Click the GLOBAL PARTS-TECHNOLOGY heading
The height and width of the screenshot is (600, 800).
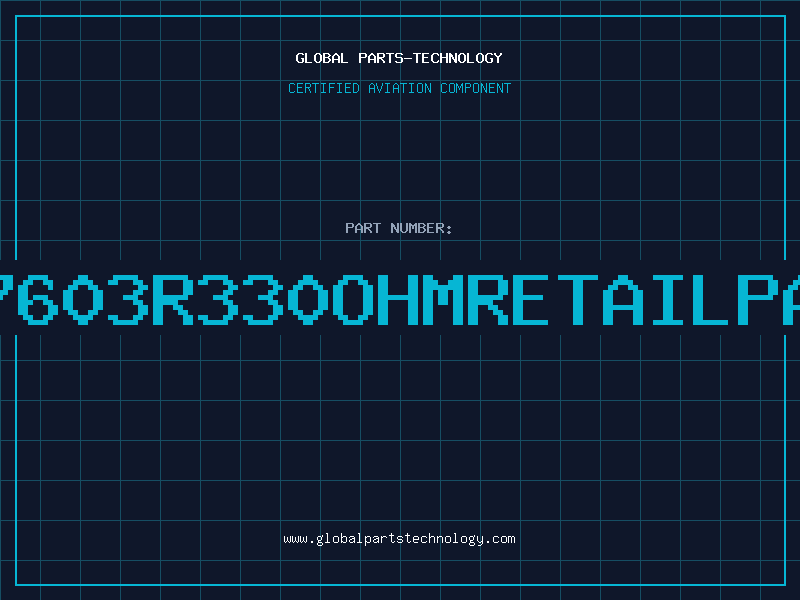(399, 58)
